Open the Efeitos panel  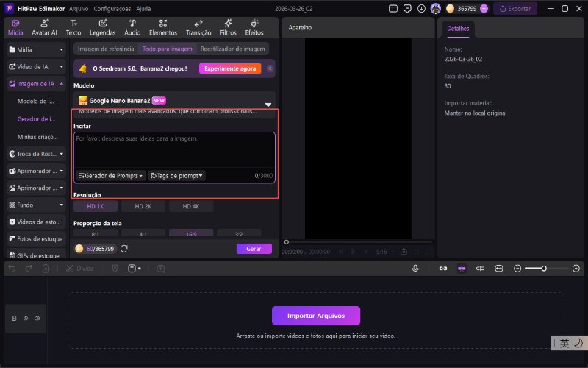tap(254, 27)
